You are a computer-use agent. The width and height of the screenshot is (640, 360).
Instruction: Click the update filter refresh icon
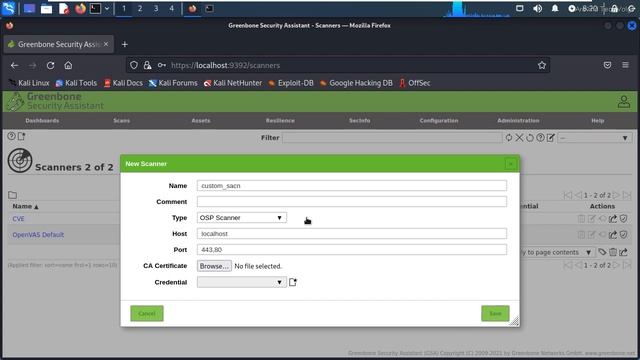tap(509, 138)
